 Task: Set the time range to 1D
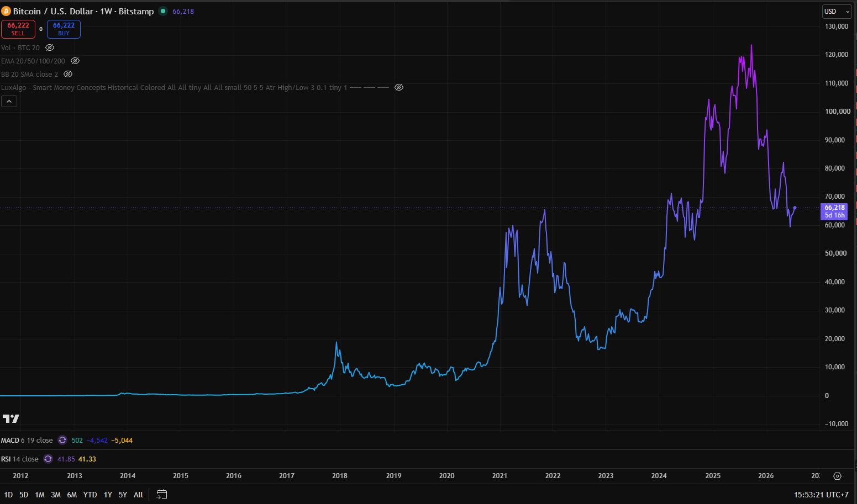click(x=8, y=495)
